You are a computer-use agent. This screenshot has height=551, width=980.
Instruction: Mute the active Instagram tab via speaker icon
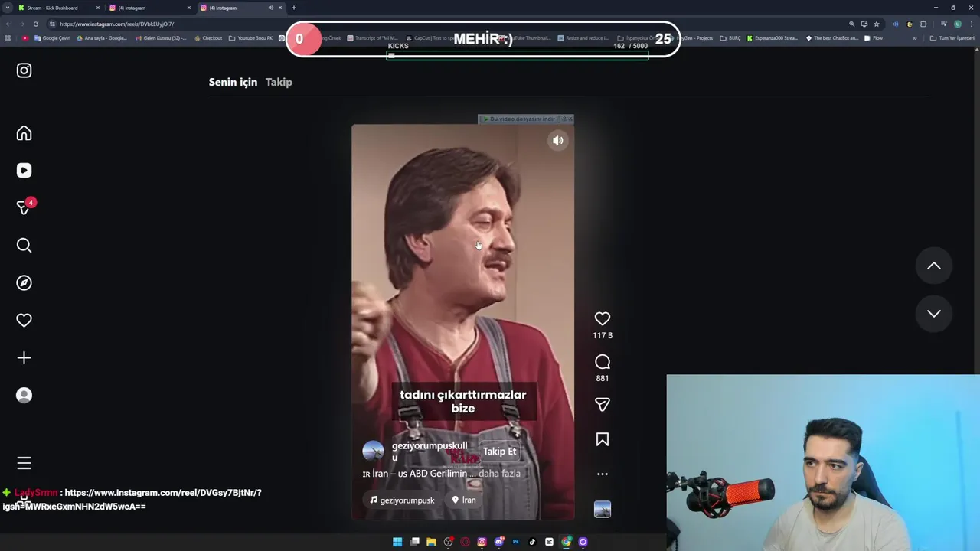point(270,8)
